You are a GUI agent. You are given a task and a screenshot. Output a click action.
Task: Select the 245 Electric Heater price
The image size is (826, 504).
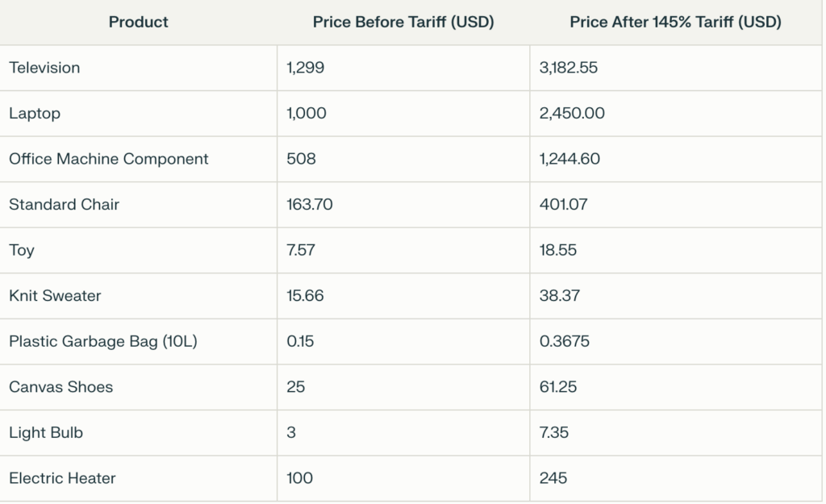click(x=553, y=478)
